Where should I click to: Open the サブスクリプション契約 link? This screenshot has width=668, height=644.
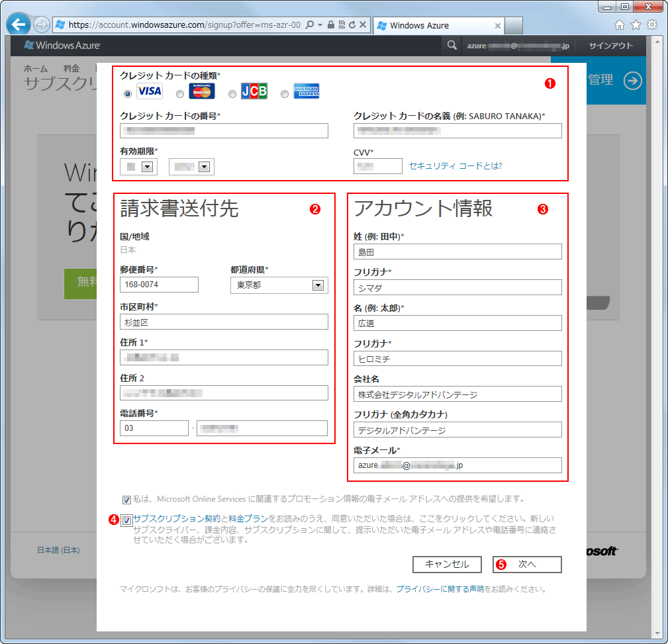point(177,518)
